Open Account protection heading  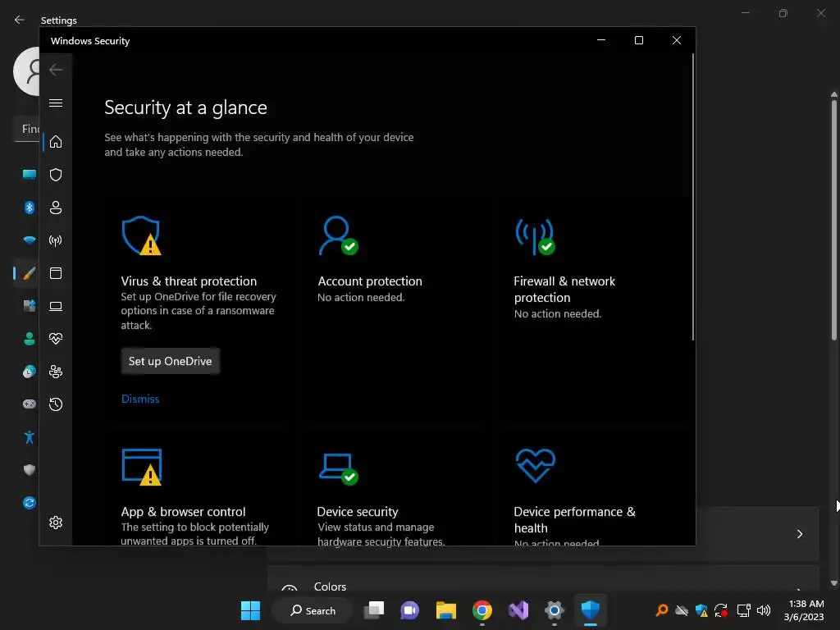370,281
